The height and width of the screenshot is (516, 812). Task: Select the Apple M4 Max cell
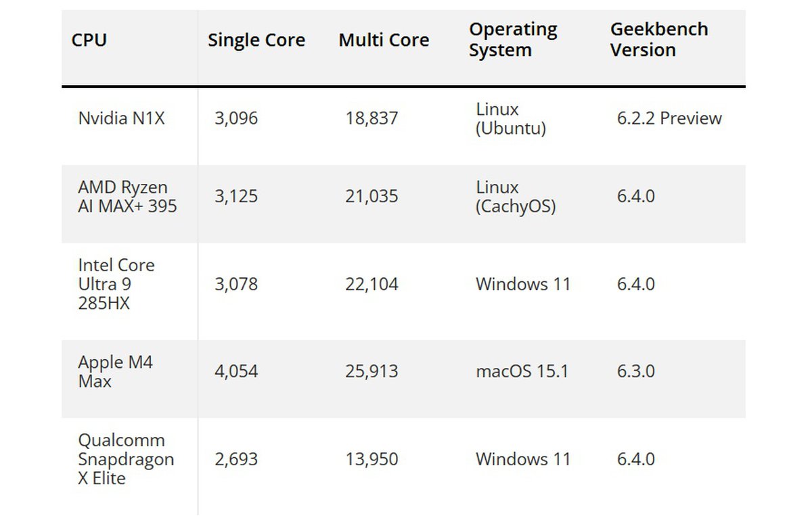click(115, 371)
